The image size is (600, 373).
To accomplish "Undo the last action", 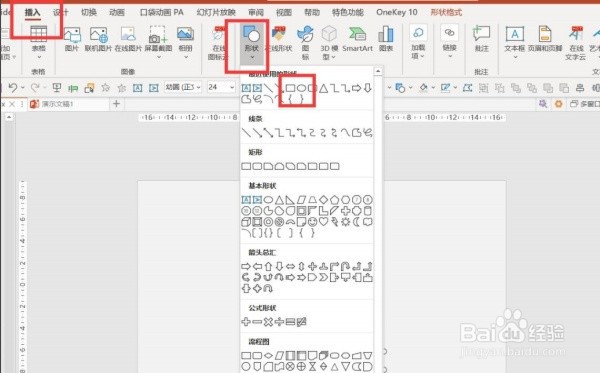I will [13, 88].
